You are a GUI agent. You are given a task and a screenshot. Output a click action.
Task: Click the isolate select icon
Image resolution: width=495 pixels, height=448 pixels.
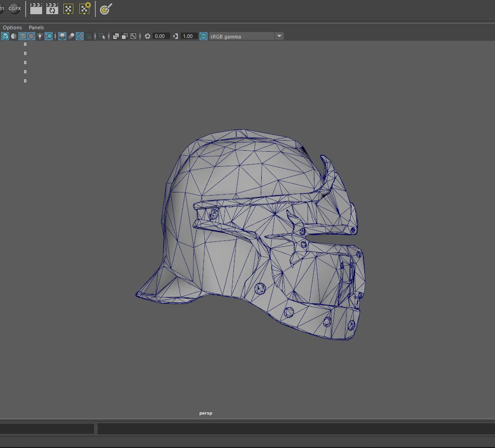(x=102, y=36)
